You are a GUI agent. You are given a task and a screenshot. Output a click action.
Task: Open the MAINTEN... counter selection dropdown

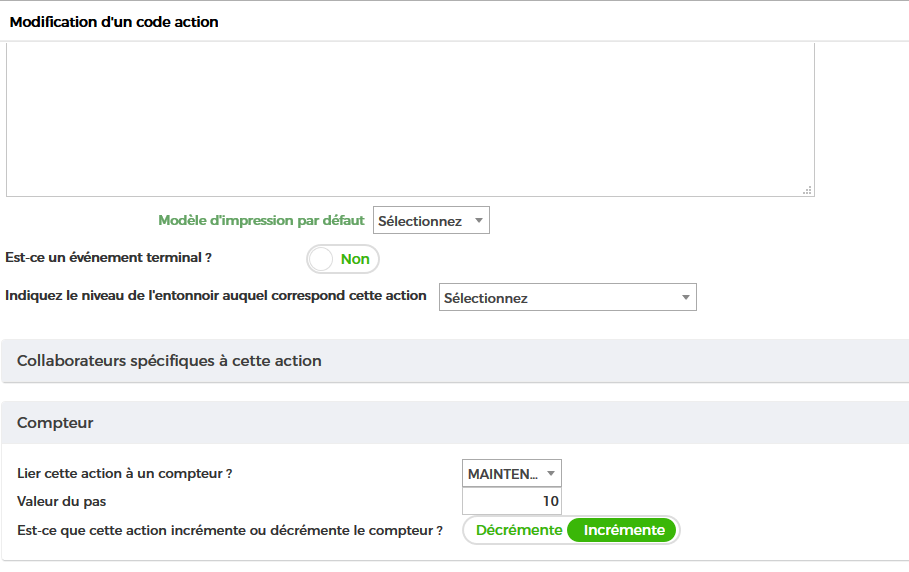[x=511, y=473]
